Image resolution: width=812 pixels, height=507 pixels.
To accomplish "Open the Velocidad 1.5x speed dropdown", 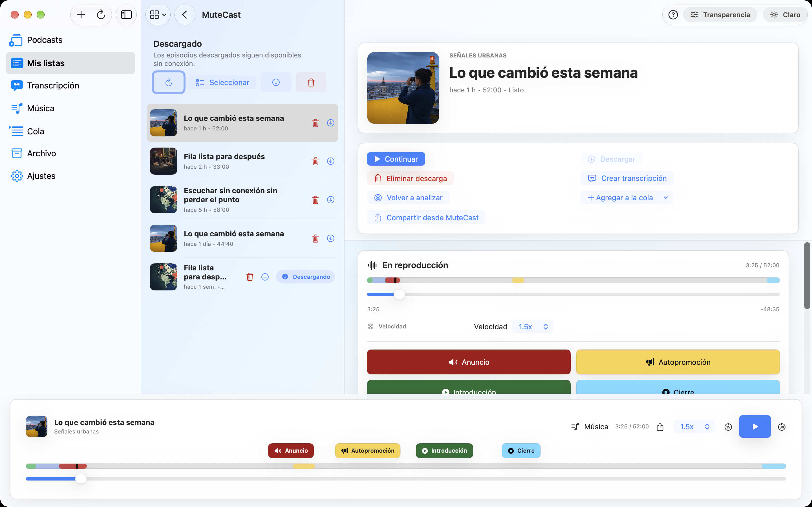I will (x=533, y=327).
